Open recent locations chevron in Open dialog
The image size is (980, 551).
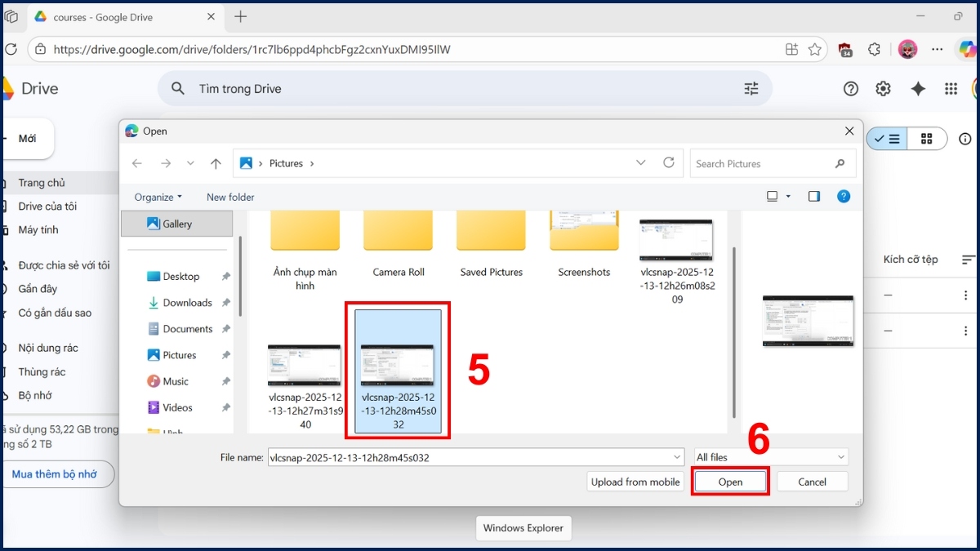(x=191, y=163)
